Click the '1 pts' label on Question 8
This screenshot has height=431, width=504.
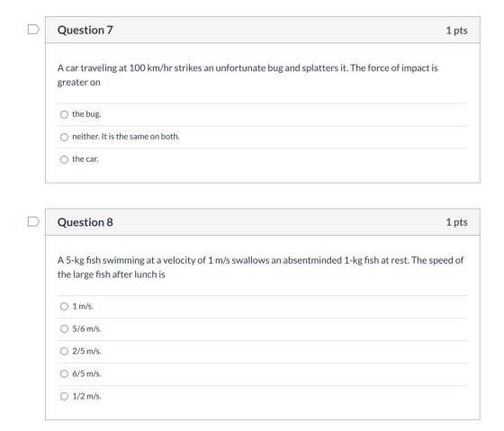coord(457,222)
